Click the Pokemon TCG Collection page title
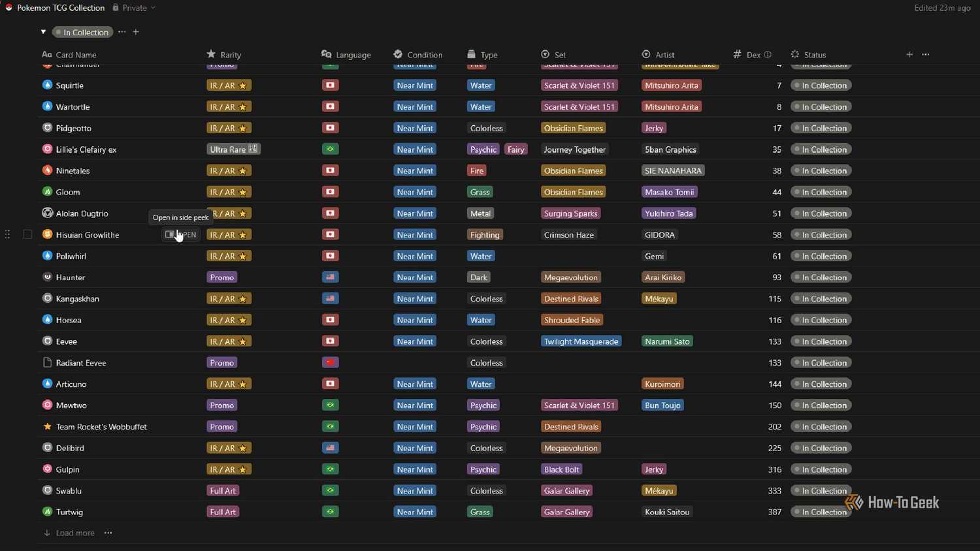Image resolution: width=980 pixels, height=551 pixels. pyautogui.click(x=61, y=8)
